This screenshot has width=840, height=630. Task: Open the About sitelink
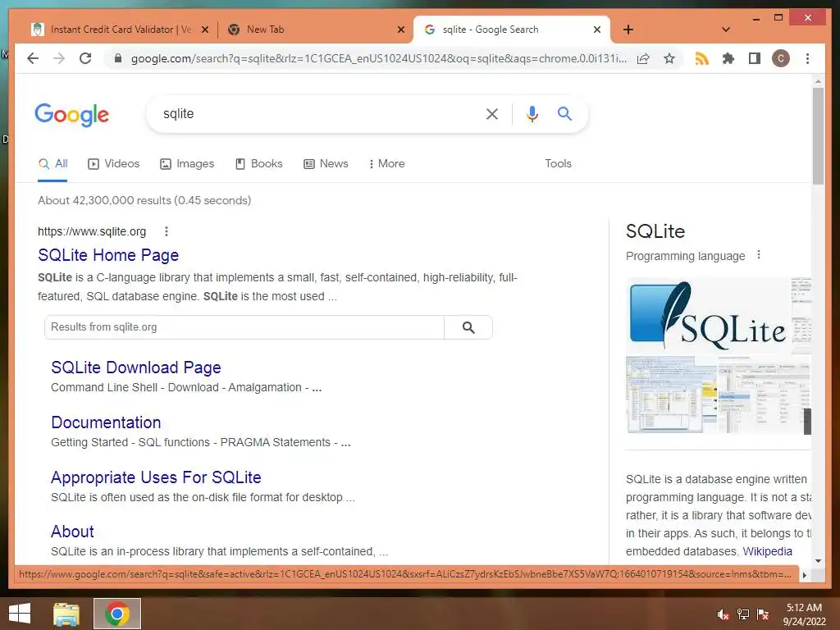click(72, 532)
